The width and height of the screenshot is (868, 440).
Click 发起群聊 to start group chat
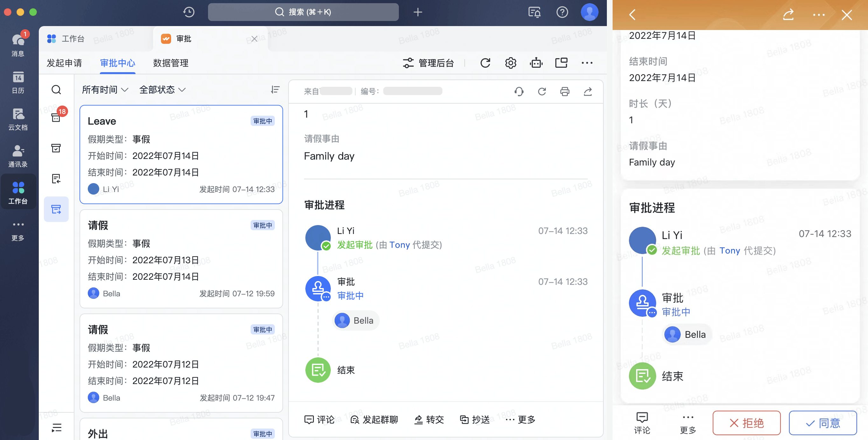pyautogui.click(x=374, y=420)
